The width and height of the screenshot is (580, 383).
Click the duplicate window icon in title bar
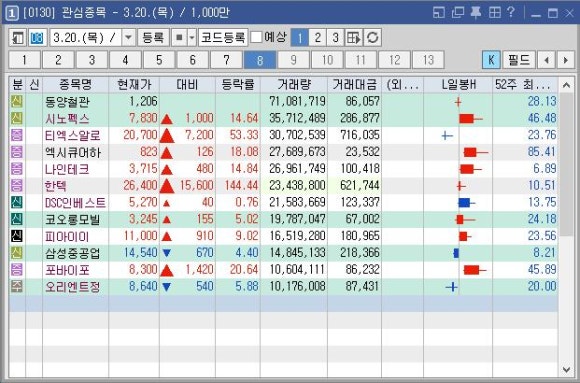458,13
